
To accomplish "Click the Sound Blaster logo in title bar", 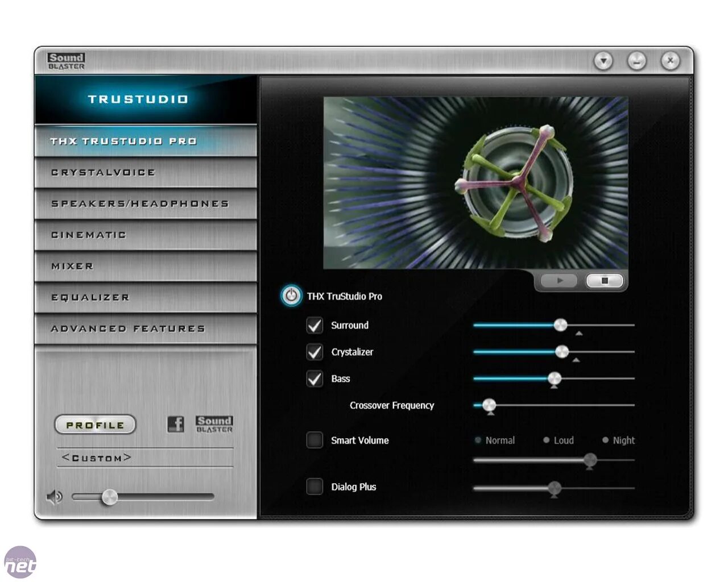I will (x=66, y=61).
